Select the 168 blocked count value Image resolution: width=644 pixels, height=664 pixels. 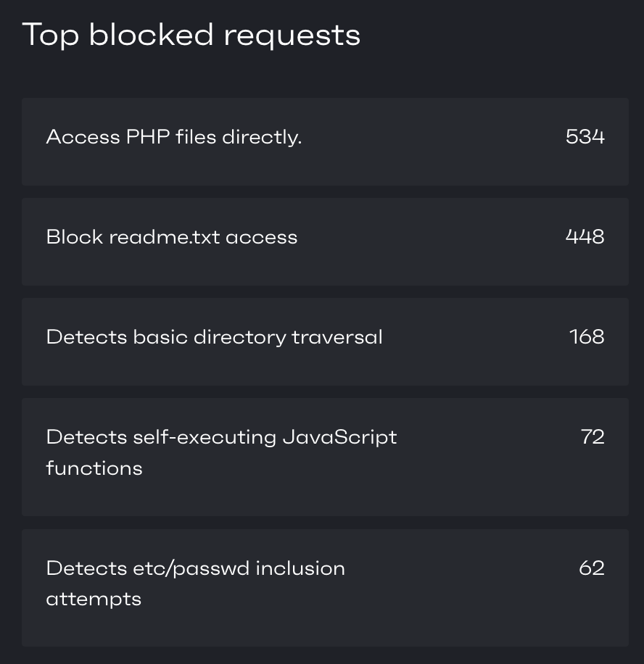coord(587,337)
